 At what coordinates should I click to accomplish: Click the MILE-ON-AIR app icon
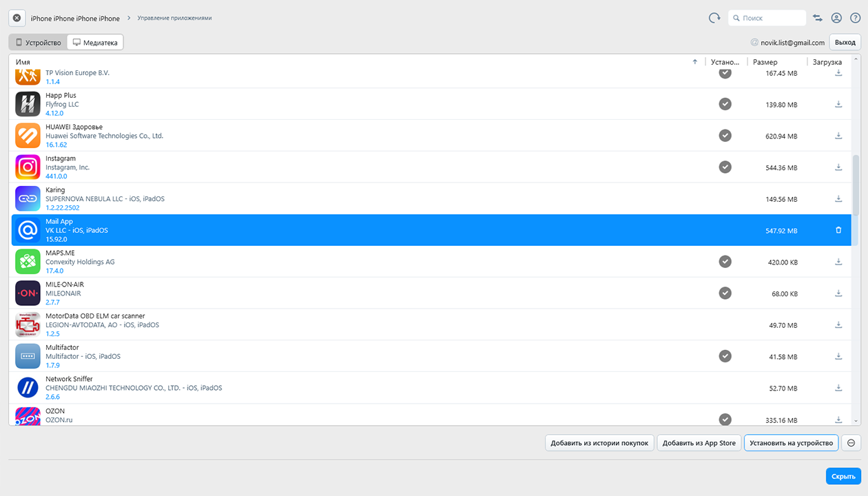coord(28,293)
